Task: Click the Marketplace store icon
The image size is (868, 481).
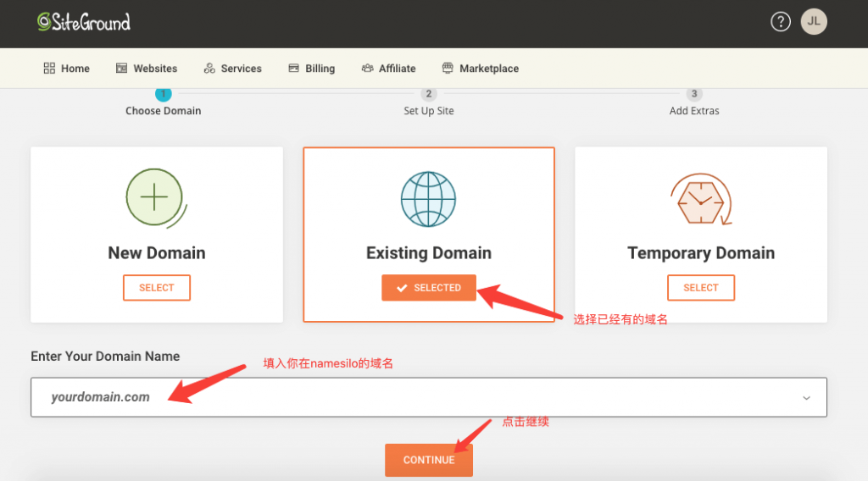Action: (x=448, y=68)
